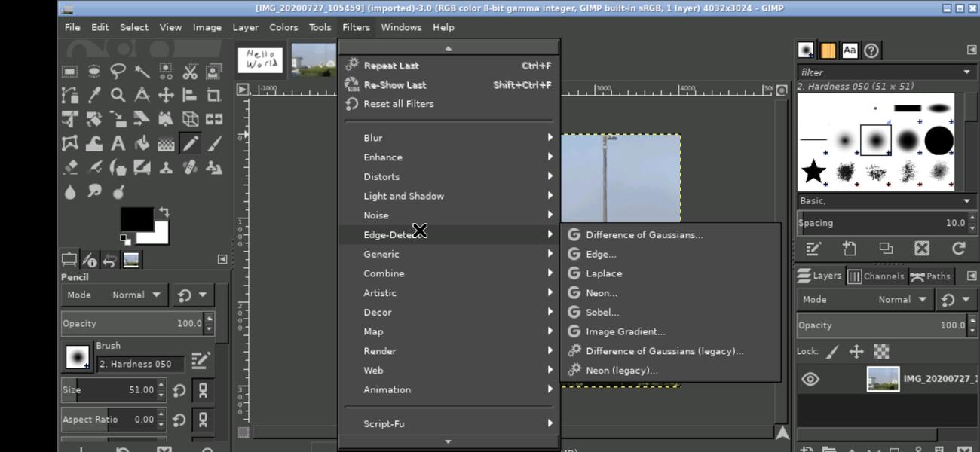
Task: Click the black foreground color swatch
Action: (136, 219)
